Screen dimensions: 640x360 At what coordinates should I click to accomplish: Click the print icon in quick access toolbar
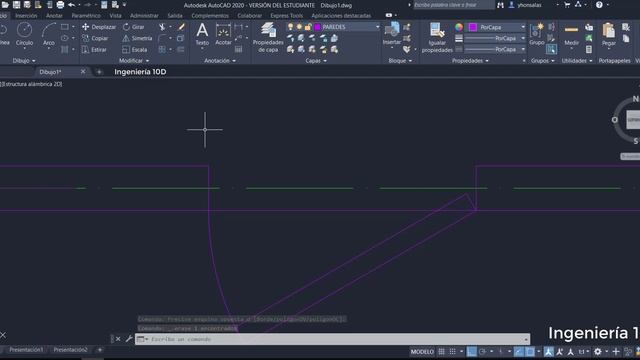60,5
